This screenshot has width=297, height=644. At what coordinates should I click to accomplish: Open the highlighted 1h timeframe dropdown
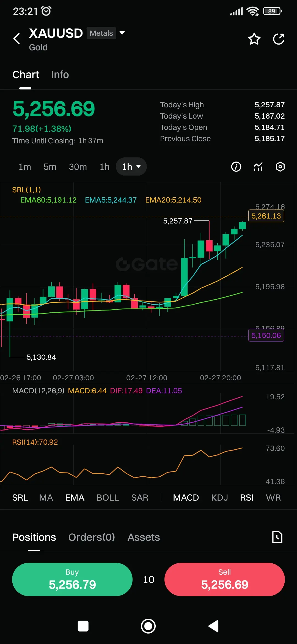tap(131, 167)
